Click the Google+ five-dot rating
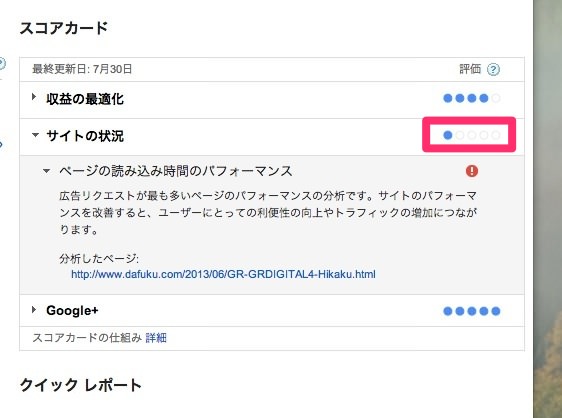This screenshot has height=418, width=562. pyautogui.click(x=472, y=311)
